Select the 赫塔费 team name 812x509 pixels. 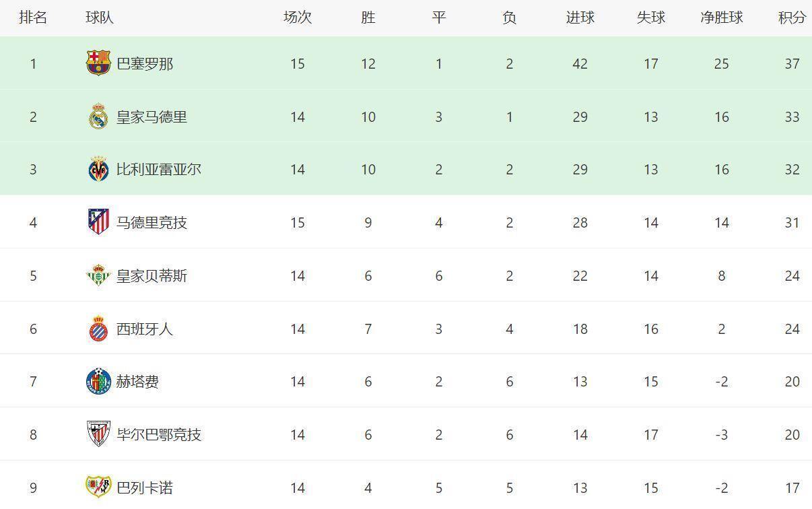pyautogui.click(x=137, y=382)
